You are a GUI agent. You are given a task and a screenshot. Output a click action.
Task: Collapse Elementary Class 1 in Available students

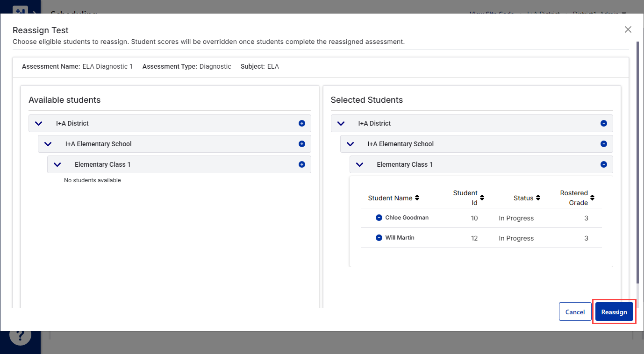(x=57, y=164)
